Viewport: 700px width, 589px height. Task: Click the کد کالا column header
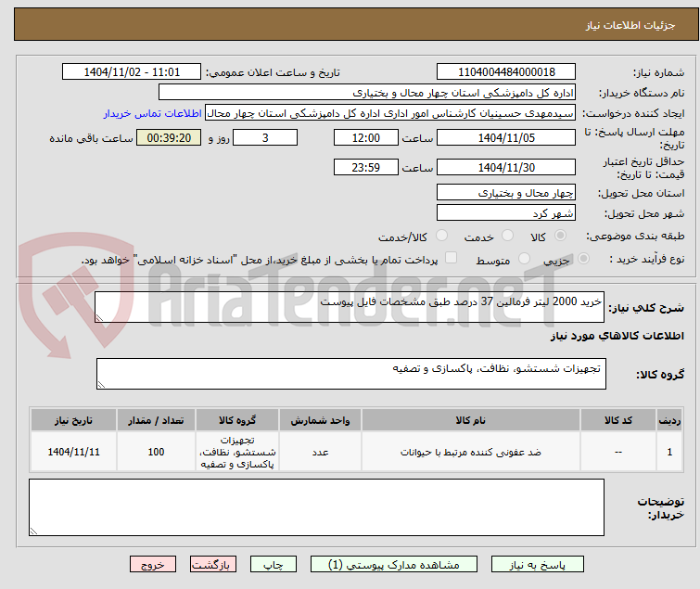(x=618, y=420)
